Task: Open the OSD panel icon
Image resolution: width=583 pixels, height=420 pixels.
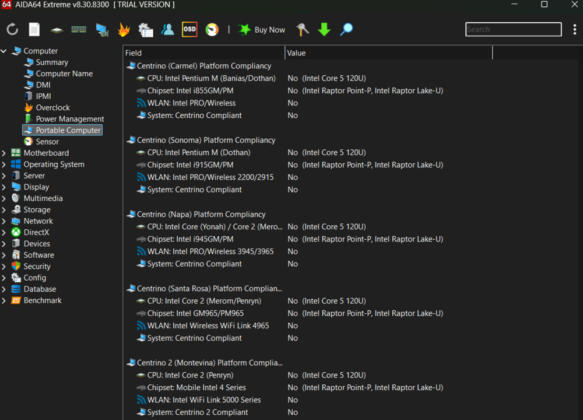Action: 189,29
